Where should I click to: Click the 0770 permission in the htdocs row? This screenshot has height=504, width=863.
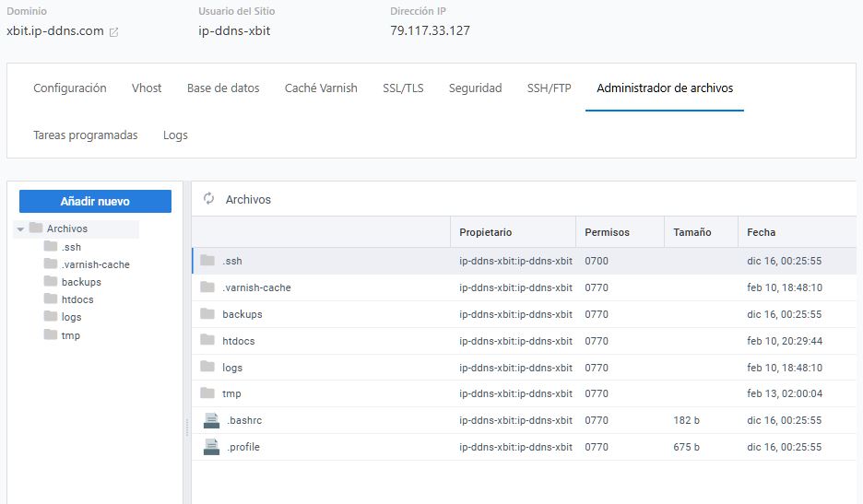point(597,341)
